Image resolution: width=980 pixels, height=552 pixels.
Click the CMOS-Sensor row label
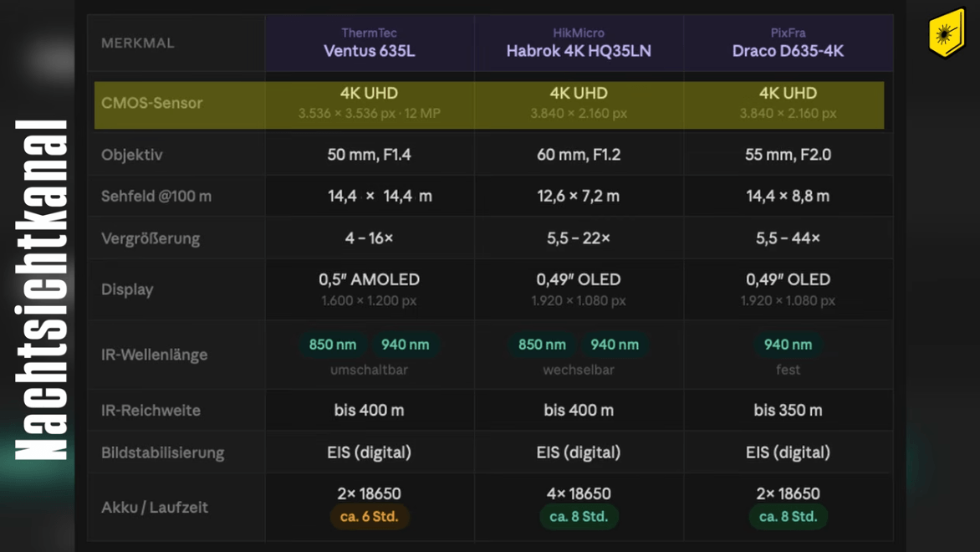point(152,103)
